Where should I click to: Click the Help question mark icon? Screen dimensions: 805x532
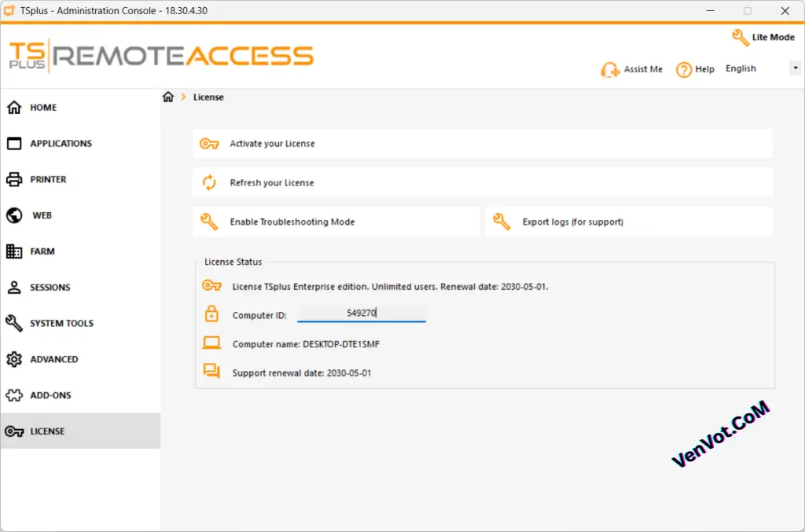tap(684, 69)
